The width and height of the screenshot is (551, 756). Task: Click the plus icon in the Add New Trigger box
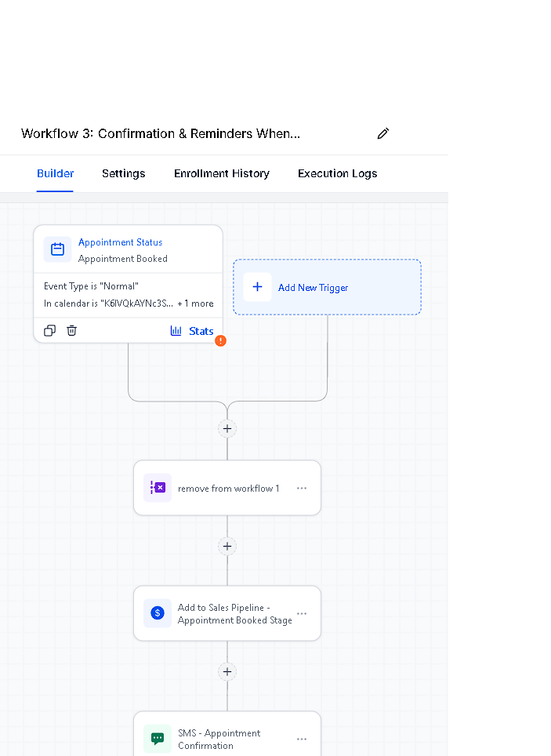[257, 287]
